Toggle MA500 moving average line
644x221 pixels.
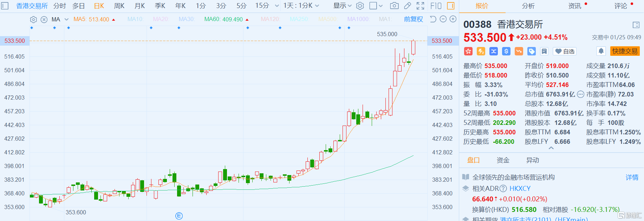327,19
